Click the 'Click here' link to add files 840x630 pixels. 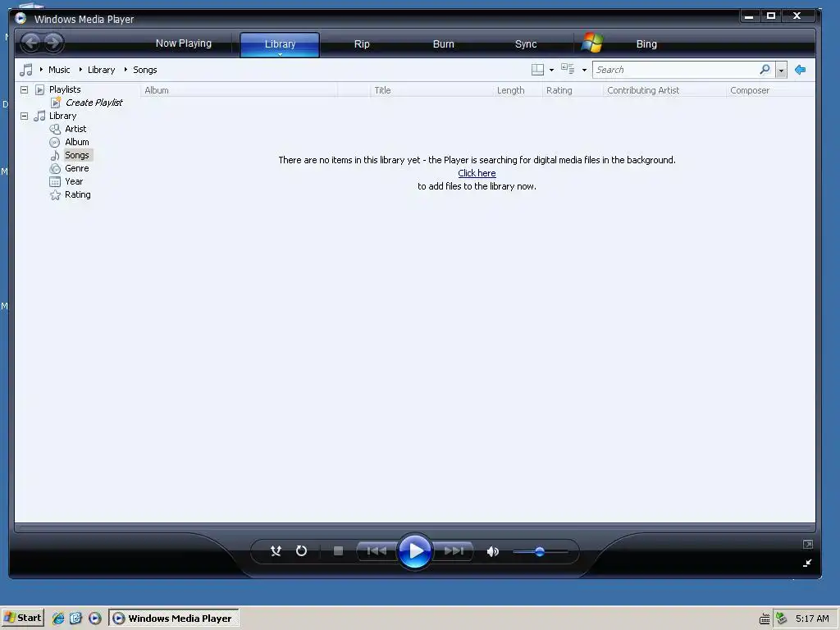point(477,173)
